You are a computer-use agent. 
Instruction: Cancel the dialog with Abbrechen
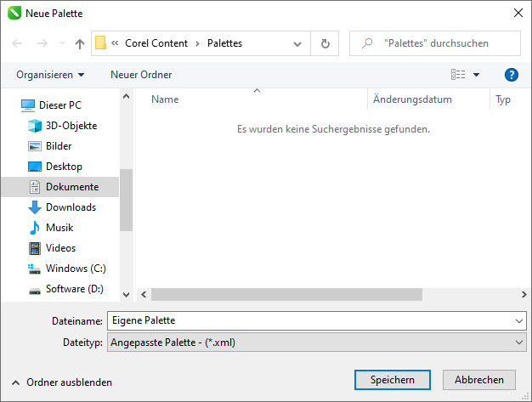[x=479, y=380]
